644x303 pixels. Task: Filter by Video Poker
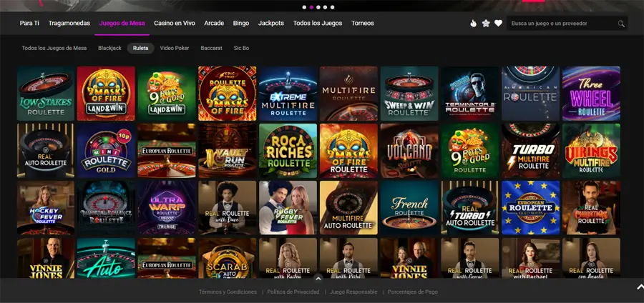[x=175, y=48]
